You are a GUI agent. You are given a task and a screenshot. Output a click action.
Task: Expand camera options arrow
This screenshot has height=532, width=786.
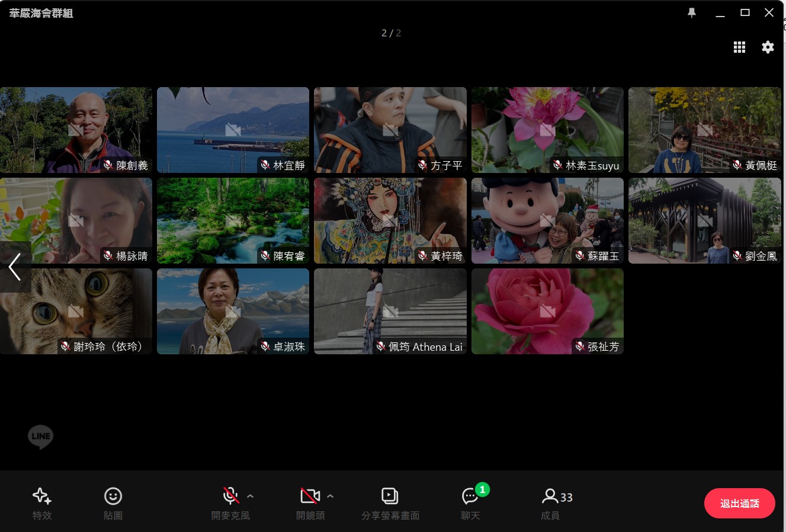[331, 496]
